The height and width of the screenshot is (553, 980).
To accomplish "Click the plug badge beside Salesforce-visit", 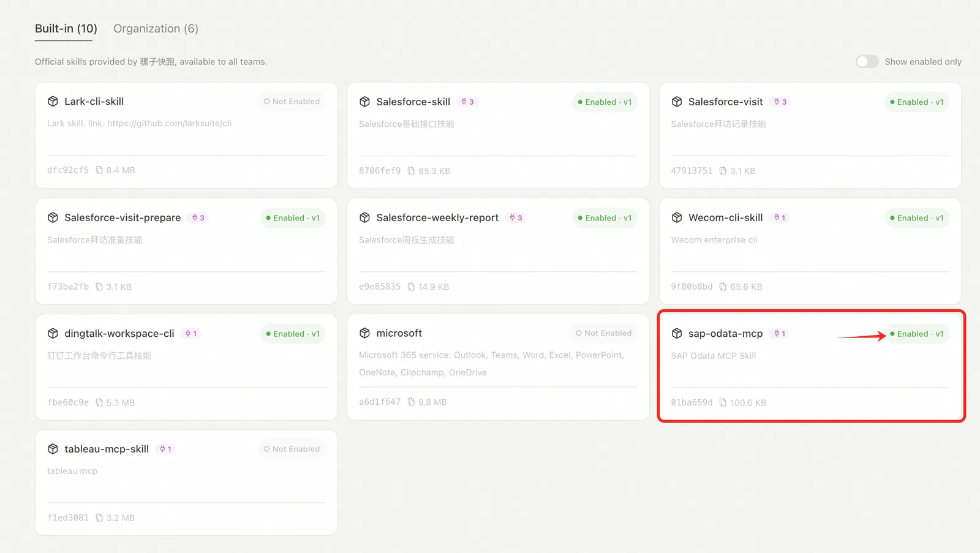I will (x=780, y=102).
